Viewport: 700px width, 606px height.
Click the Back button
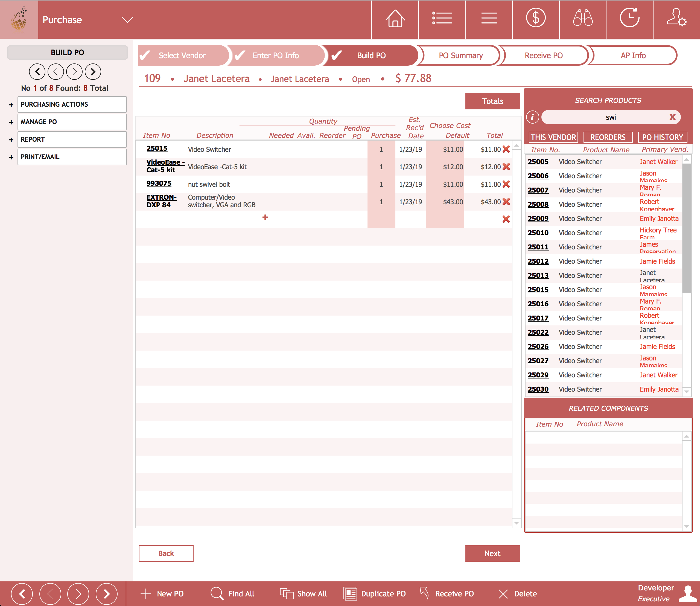pos(166,553)
